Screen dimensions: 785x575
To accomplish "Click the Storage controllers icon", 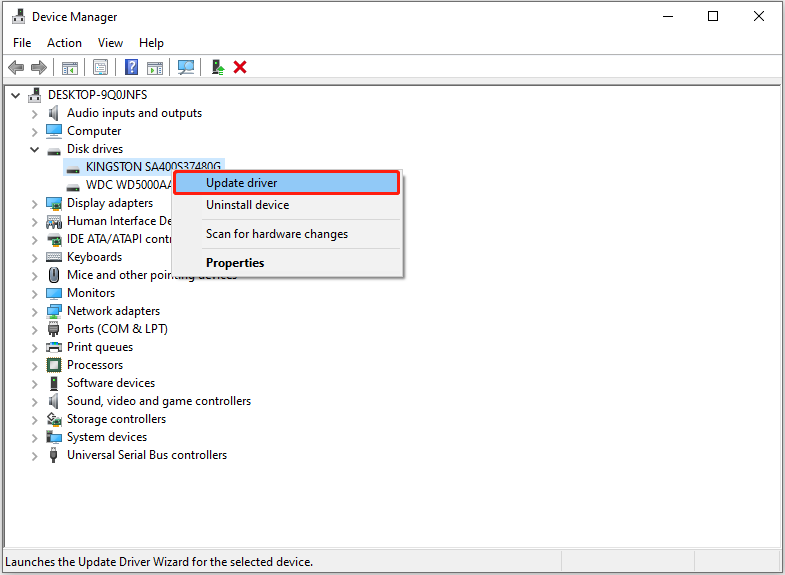I will [54, 419].
